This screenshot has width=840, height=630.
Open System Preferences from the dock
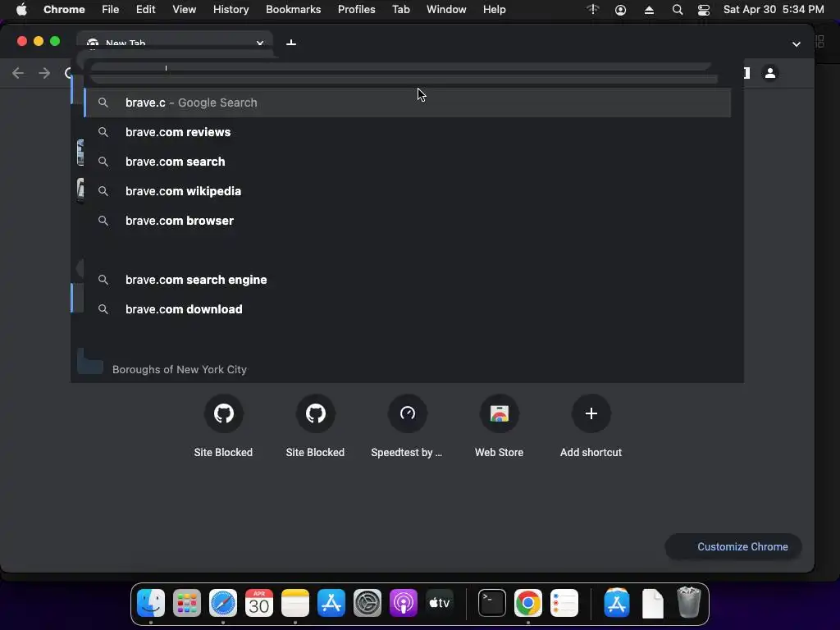pyautogui.click(x=367, y=603)
